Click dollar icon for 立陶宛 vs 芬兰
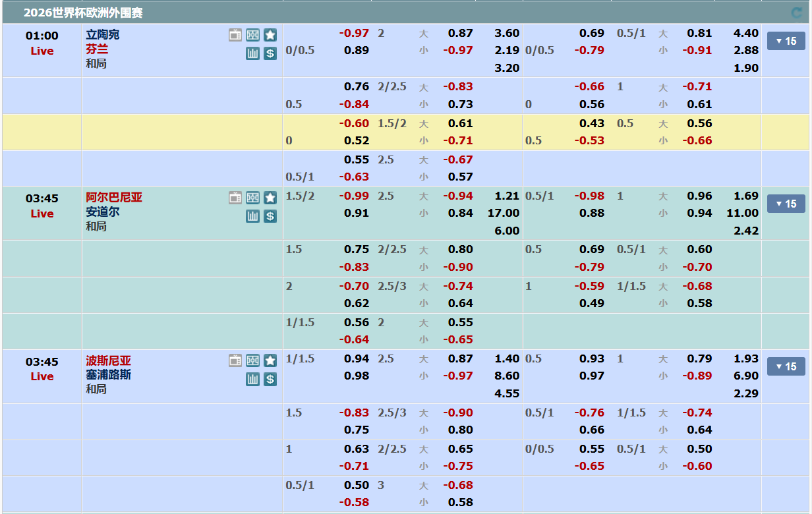Screen dimensions: 812x514 click(270, 53)
